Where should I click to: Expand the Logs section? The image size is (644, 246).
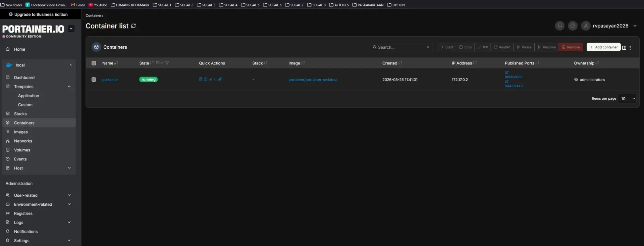click(69, 223)
